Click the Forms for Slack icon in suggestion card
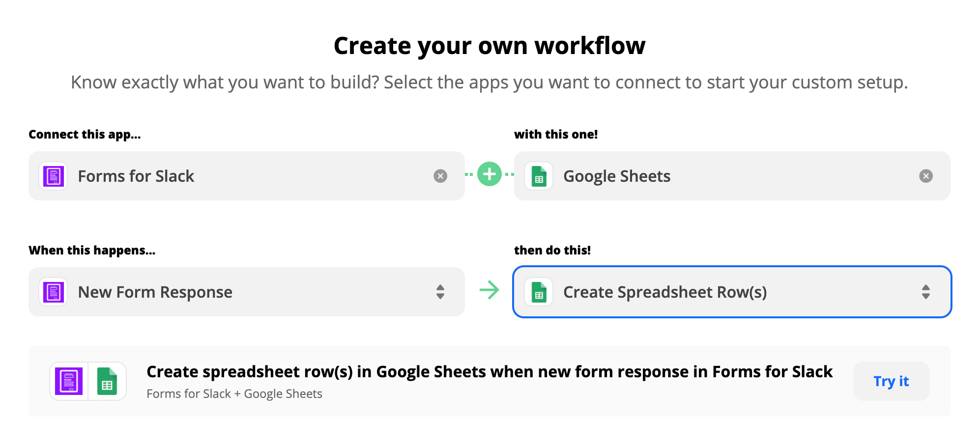This screenshot has height=448, width=980. (x=69, y=381)
